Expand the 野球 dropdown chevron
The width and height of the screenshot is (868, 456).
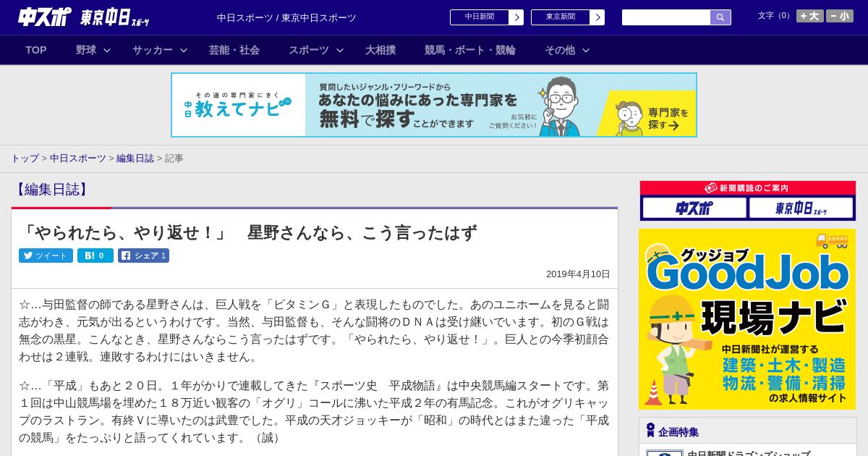[107, 50]
